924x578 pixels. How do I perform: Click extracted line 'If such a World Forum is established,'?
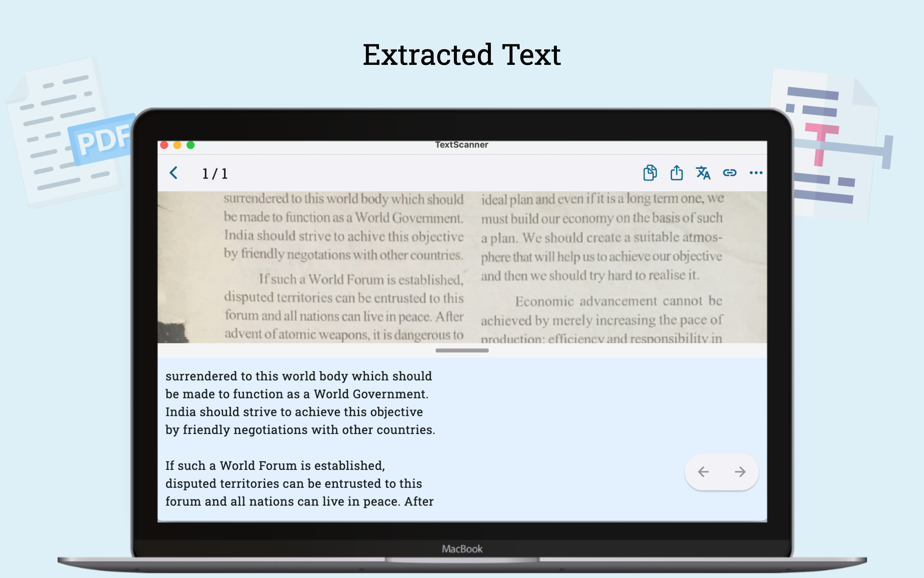point(275,466)
